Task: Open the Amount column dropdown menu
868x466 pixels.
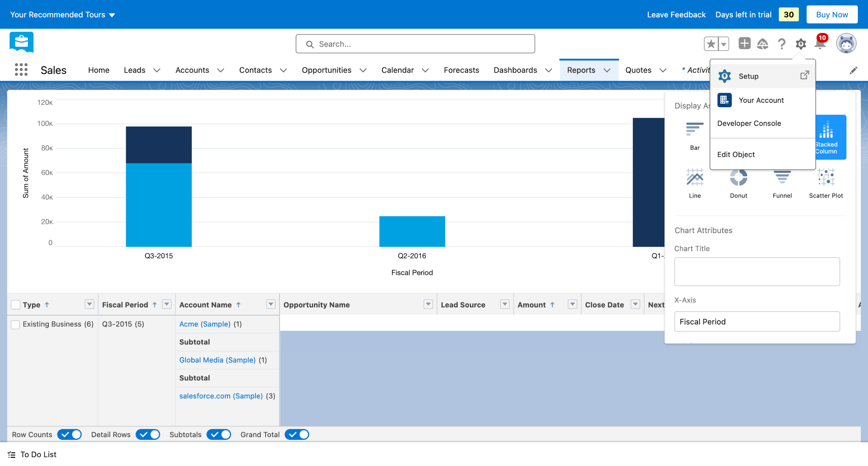Action: (x=572, y=304)
